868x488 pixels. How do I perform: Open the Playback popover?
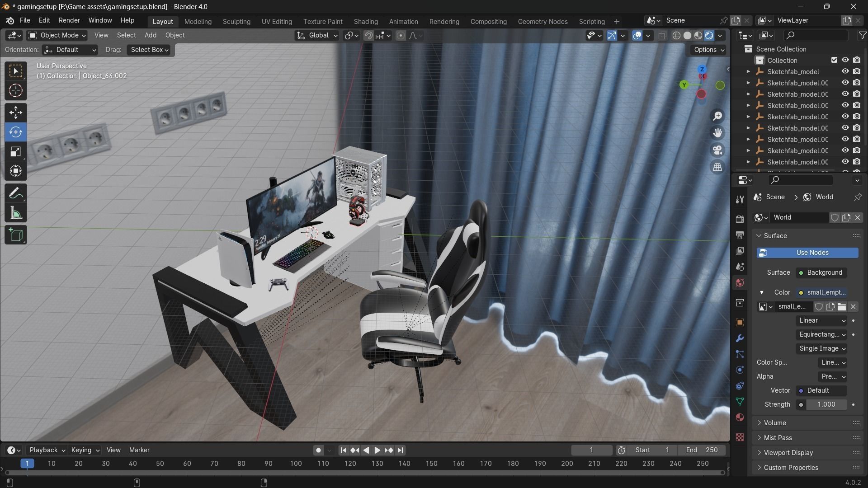[47, 450]
